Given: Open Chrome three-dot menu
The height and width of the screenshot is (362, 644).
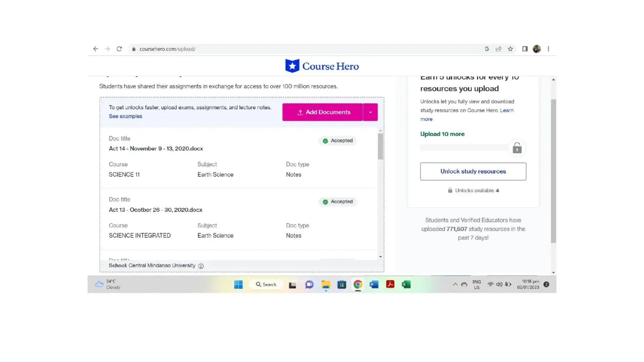Looking at the screenshot, I should point(548,49).
